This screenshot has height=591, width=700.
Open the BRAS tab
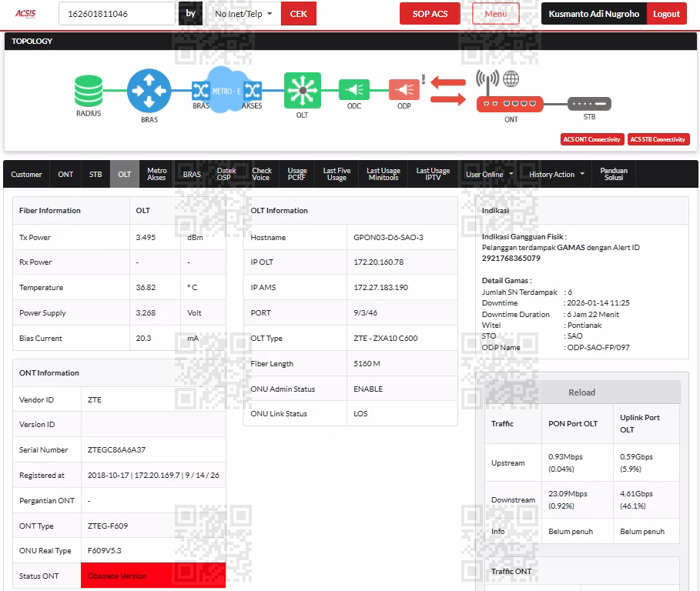tap(192, 175)
